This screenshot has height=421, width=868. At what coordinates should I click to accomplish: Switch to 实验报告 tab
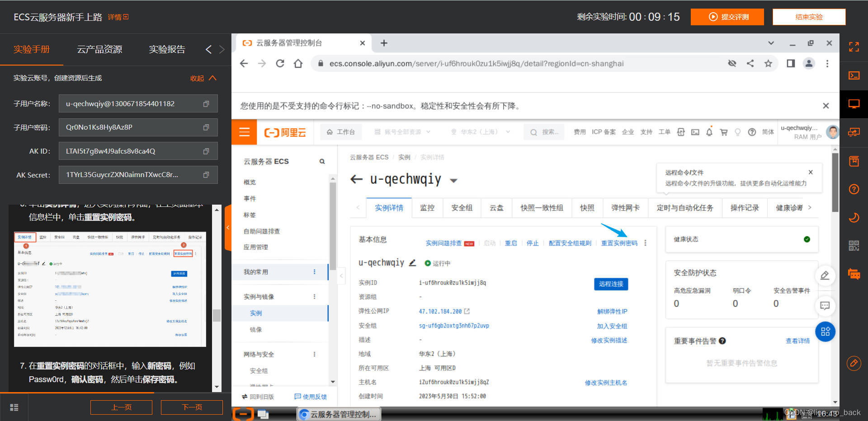coord(167,49)
